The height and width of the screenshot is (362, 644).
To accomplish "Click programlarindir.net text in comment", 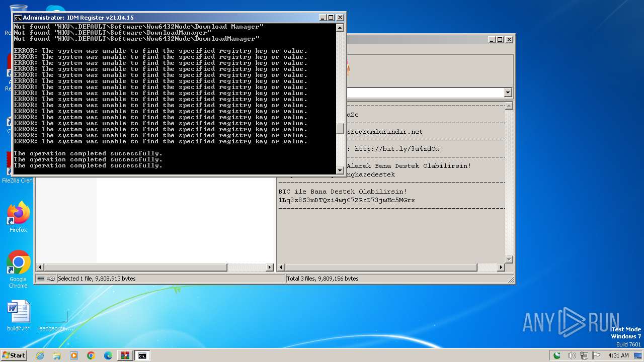I will (x=385, y=132).
